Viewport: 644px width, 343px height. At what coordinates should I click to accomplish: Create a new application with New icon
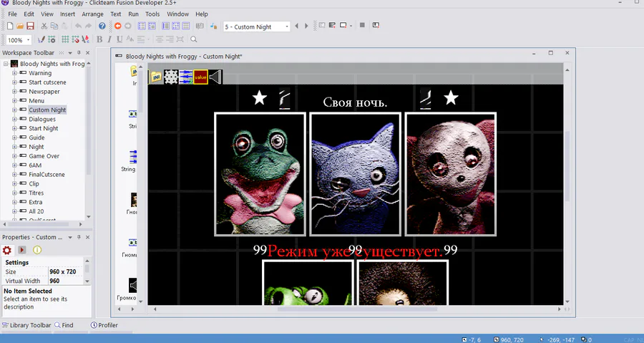tap(10, 26)
